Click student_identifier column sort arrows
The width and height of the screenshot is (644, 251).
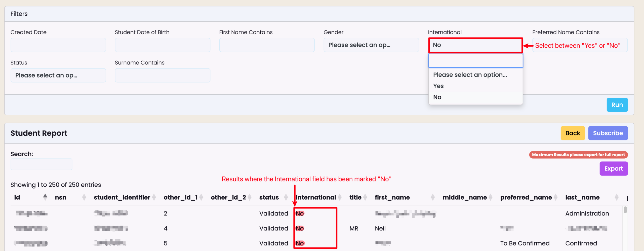coord(154,197)
